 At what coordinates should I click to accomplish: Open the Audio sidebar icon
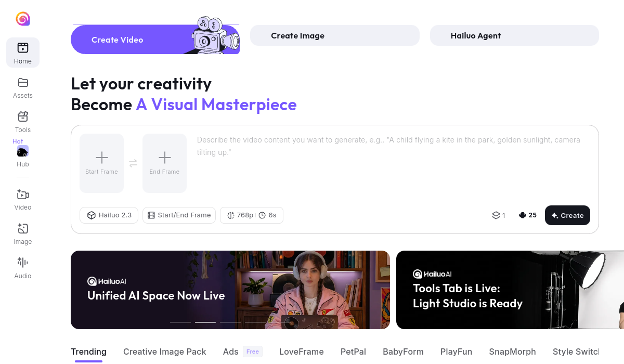pyautogui.click(x=23, y=262)
